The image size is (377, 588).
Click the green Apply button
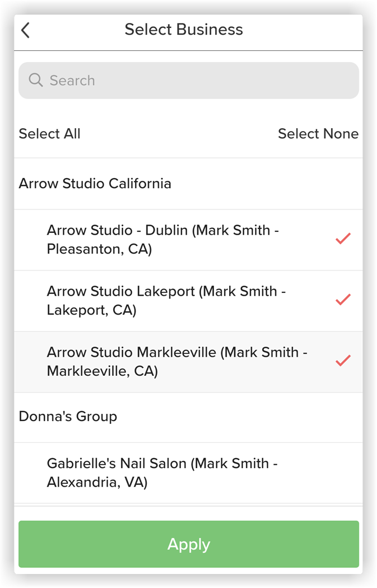point(189,544)
